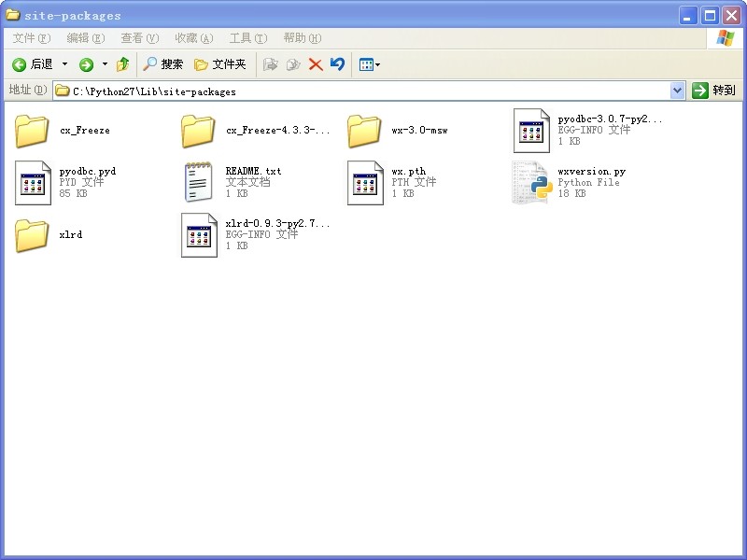Click the Copy To toolbar icon
Viewport: 747px width, 560px height.
click(293, 64)
